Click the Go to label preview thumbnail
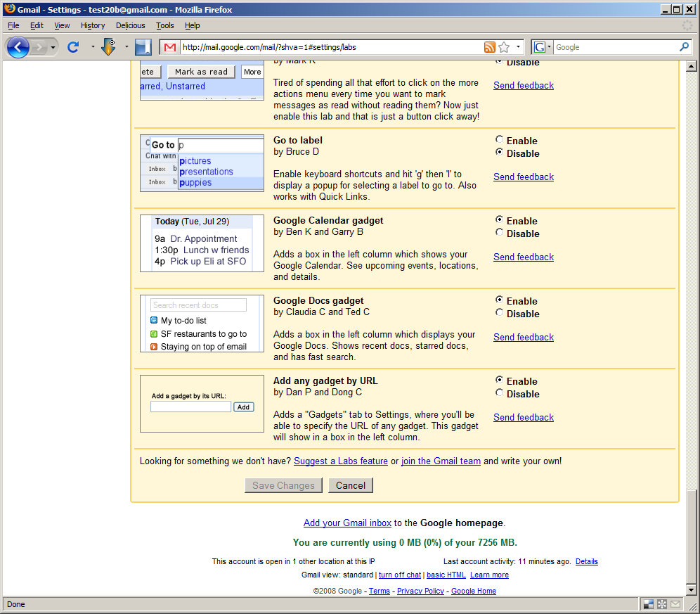This screenshot has height=614, width=700. point(202,163)
